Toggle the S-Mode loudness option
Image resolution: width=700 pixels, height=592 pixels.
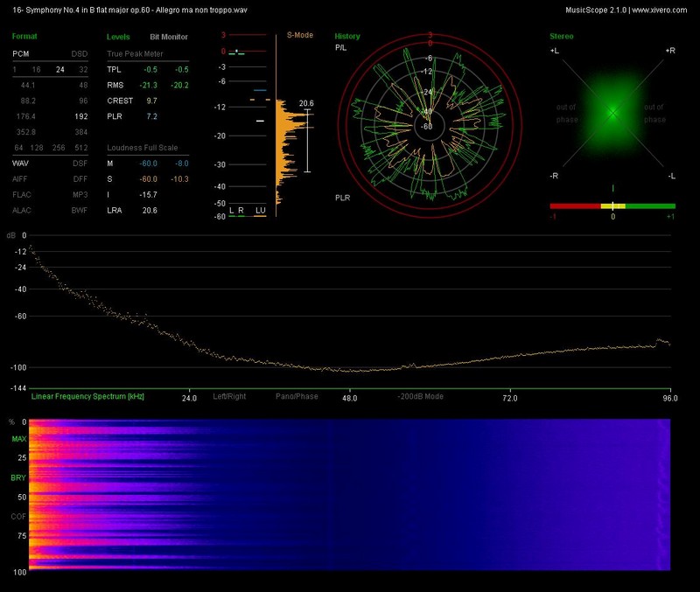[300, 35]
